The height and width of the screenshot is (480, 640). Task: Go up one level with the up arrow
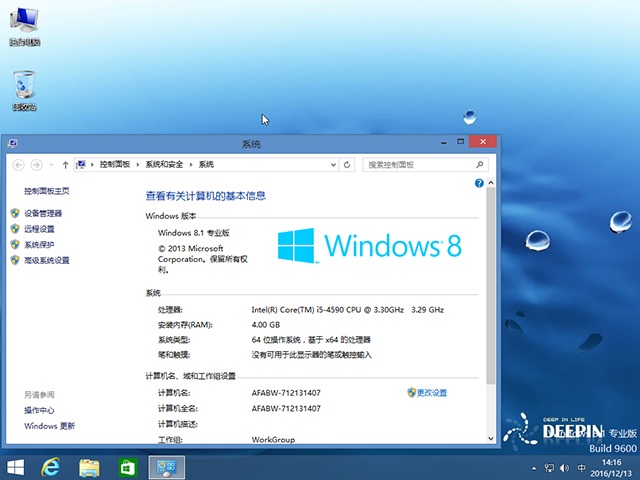click(x=65, y=164)
